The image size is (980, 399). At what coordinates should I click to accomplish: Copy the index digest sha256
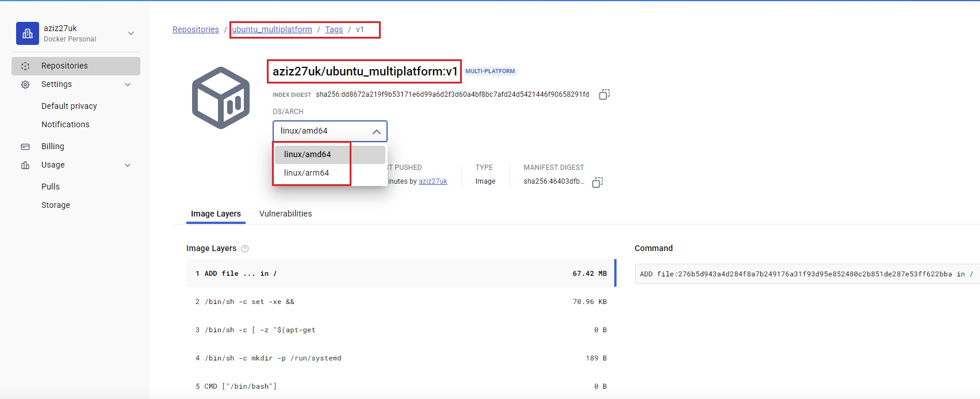point(604,94)
